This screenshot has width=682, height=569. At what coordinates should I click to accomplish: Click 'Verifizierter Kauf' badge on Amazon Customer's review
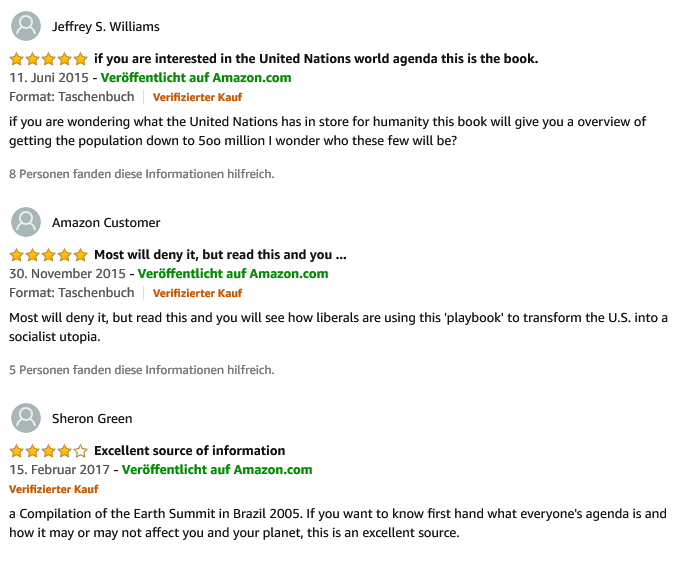pos(197,293)
